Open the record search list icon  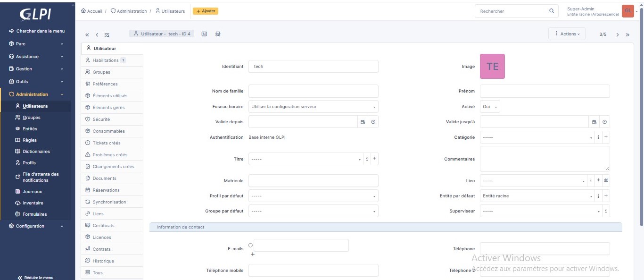pyautogui.click(x=107, y=35)
